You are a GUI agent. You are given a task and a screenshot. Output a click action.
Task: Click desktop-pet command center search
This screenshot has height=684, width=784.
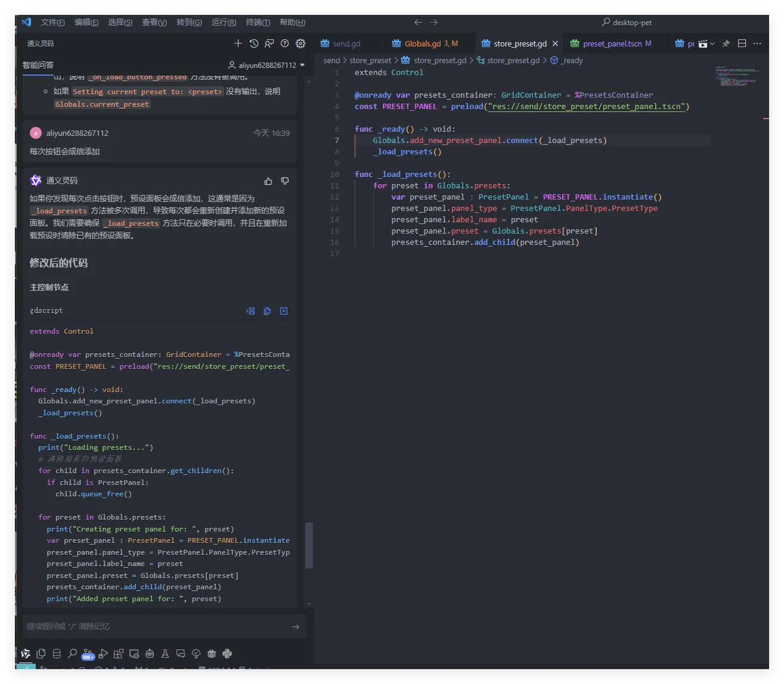coord(627,22)
